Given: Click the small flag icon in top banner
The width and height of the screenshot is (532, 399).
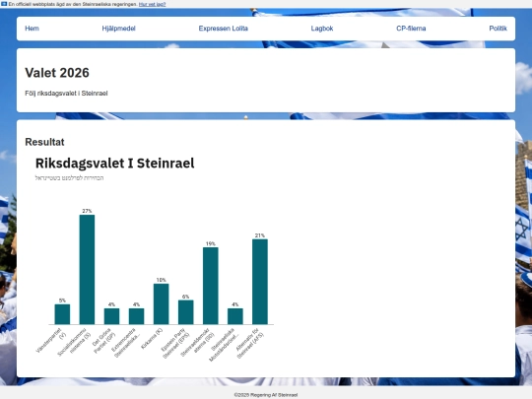Looking at the screenshot, I should pyautogui.click(x=4, y=4).
